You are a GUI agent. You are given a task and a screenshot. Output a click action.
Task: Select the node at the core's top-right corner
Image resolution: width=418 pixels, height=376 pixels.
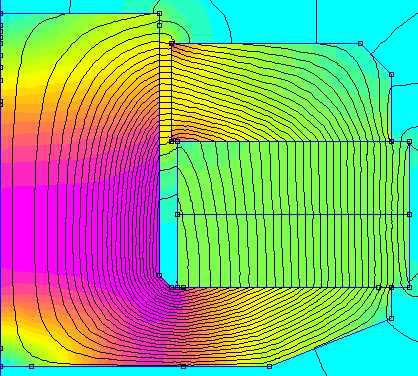point(159,14)
